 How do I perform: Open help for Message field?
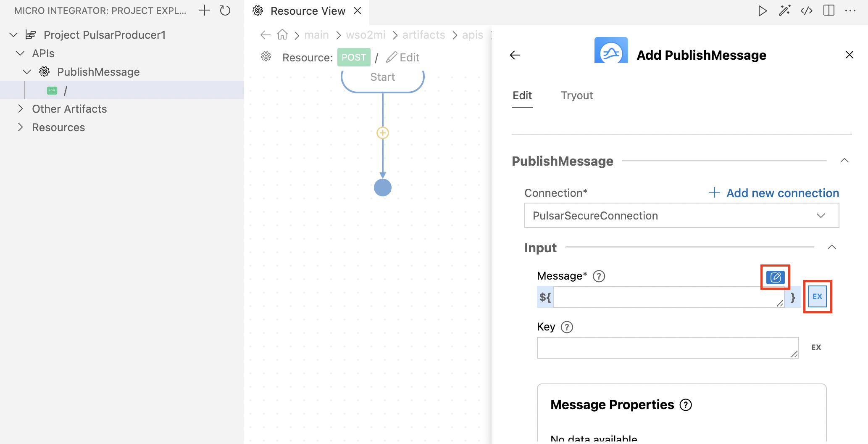click(599, 276)
